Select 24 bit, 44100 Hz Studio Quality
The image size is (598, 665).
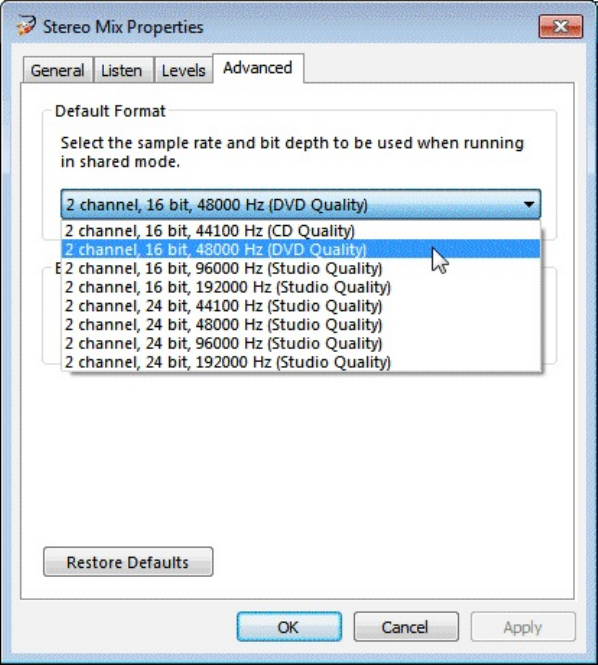301,305
